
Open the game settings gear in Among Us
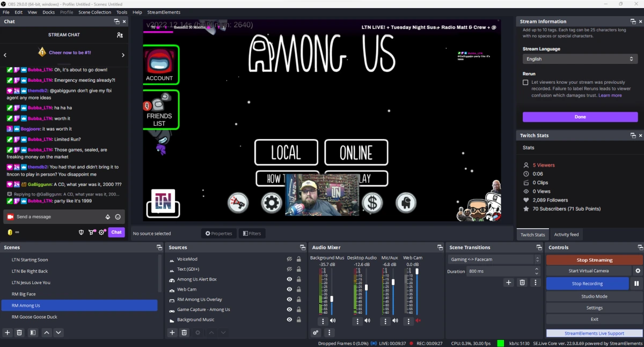pos(272,203)
